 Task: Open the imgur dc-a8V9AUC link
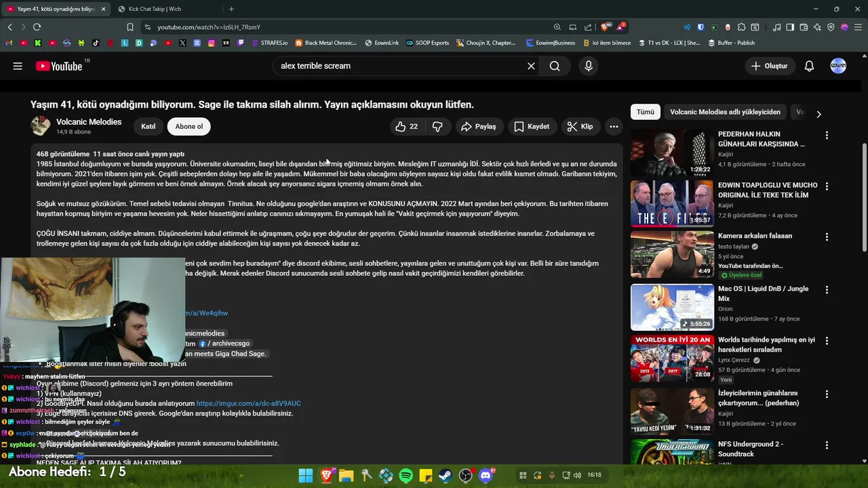[248, 403]
